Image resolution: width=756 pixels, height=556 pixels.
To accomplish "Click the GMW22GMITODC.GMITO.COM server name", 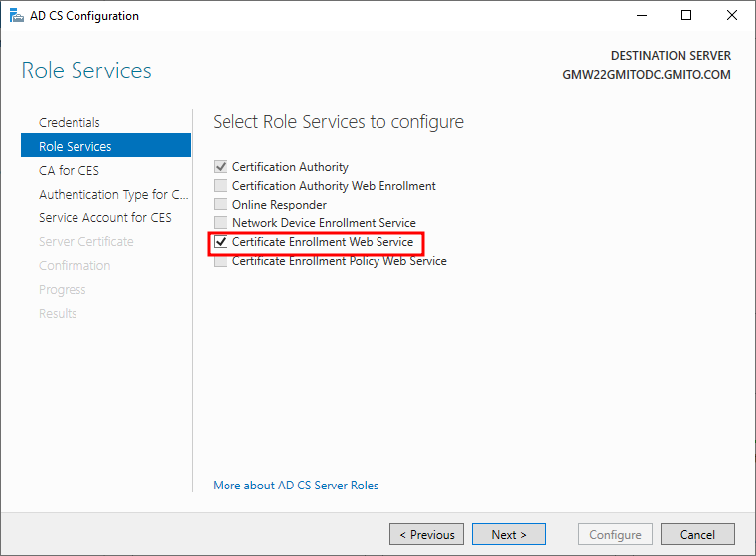I will 647,75.
